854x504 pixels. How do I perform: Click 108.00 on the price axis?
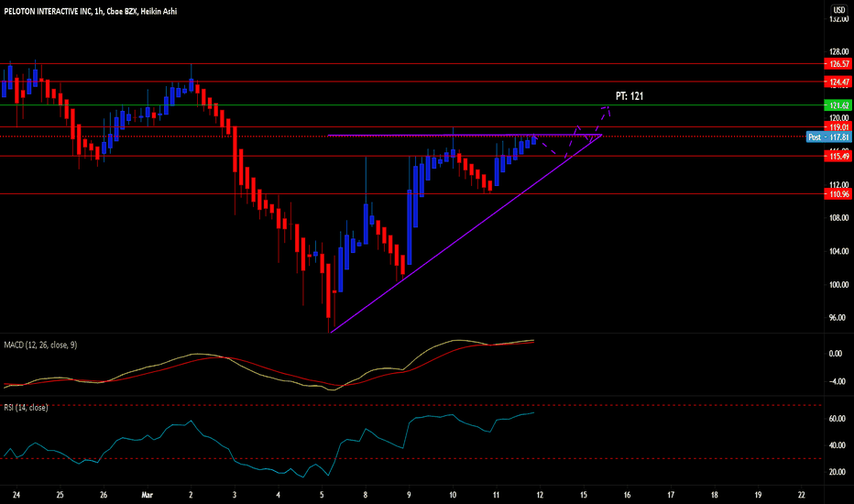pyautogui.click(x=838, y=218)
